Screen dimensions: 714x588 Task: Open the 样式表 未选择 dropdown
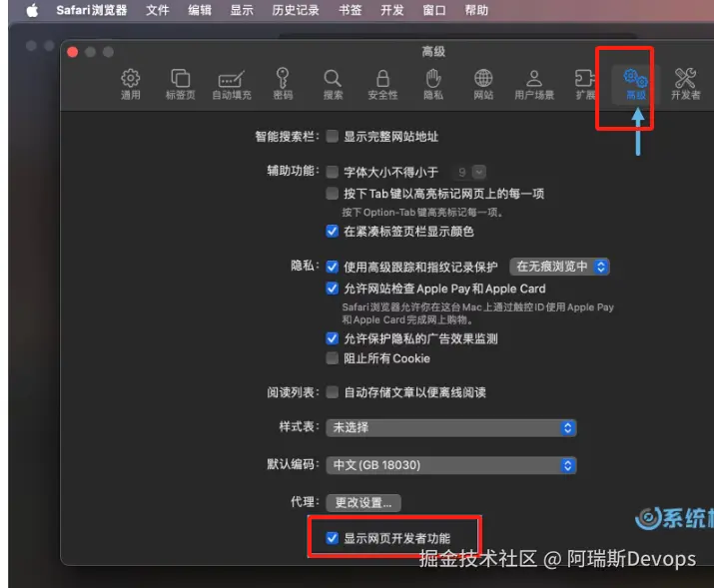(x=451, y=427)
